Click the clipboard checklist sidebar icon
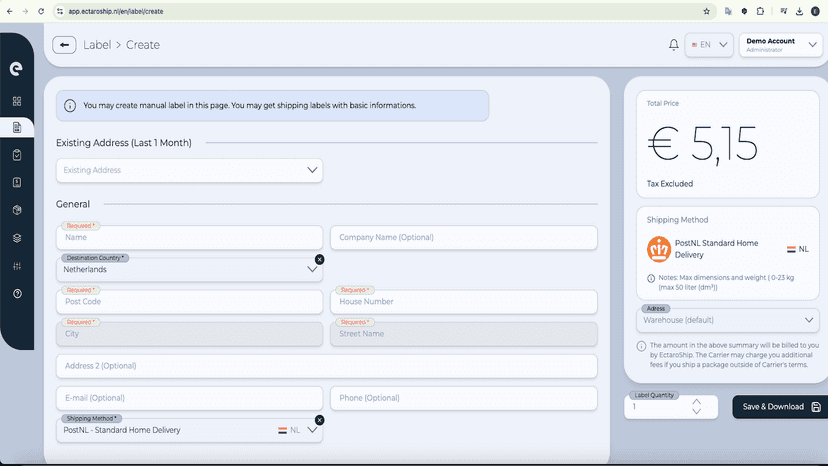The image size is (828, 466). point(17,155)
